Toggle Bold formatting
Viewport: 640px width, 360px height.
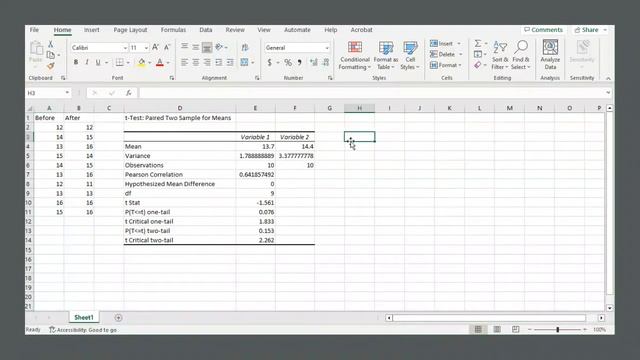(x=76, y=62)
